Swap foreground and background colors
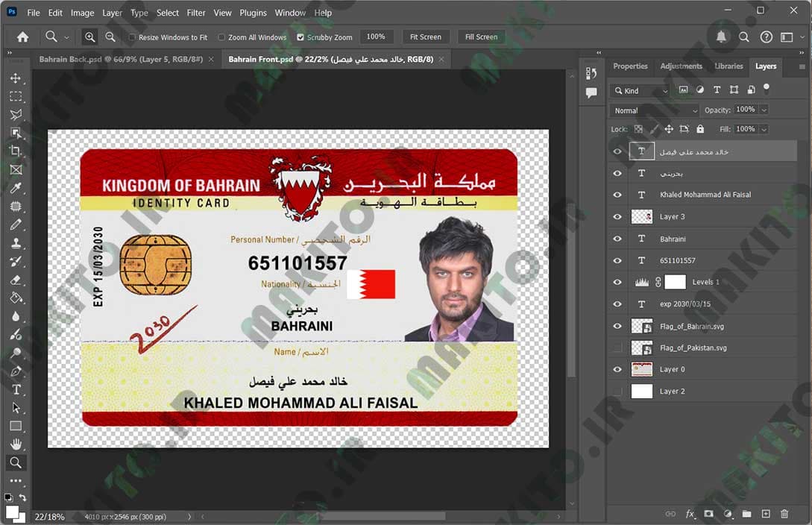Viewport: 812px width, 525px height. (x=23, y=497)
